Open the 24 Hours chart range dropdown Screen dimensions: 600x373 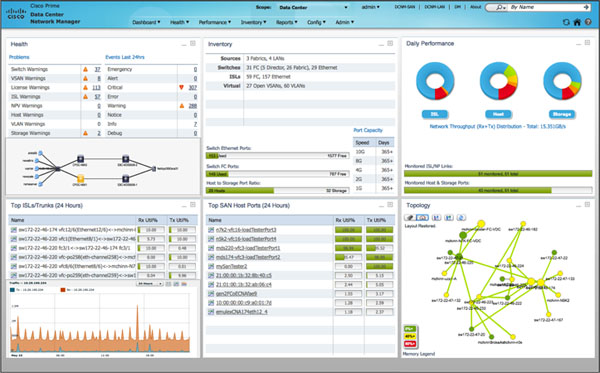[150, 284]
